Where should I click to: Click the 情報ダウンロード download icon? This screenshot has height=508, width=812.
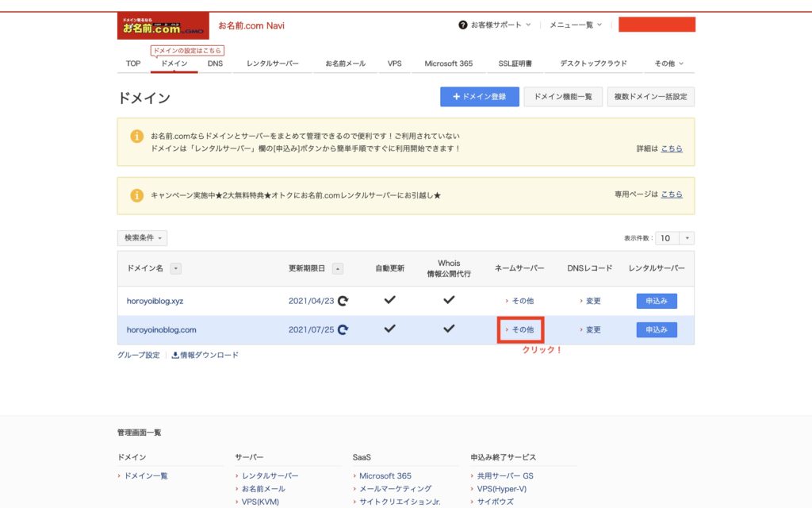click(175, 355)
